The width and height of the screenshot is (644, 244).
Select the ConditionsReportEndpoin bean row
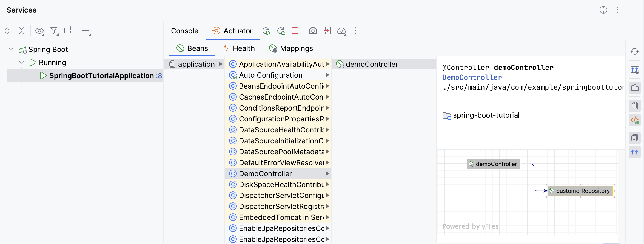(278, 108)
